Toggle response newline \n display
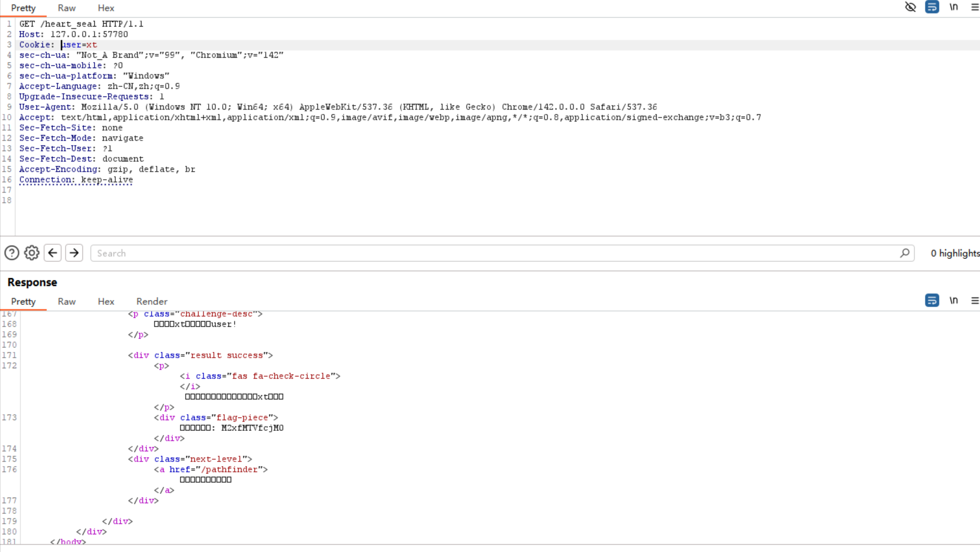This screenshot has height=552, width=980. [x=953, y=300]
